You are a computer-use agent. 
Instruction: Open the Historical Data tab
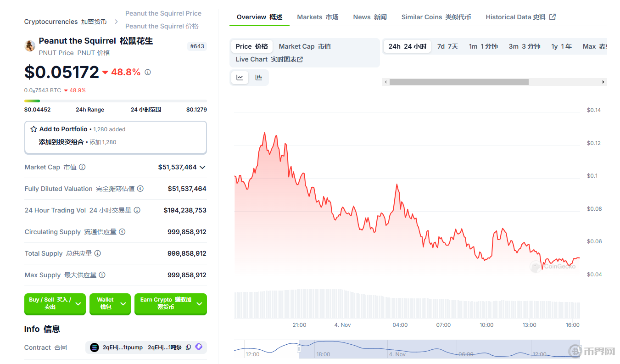pyautogui.click(x=520, y=17)
